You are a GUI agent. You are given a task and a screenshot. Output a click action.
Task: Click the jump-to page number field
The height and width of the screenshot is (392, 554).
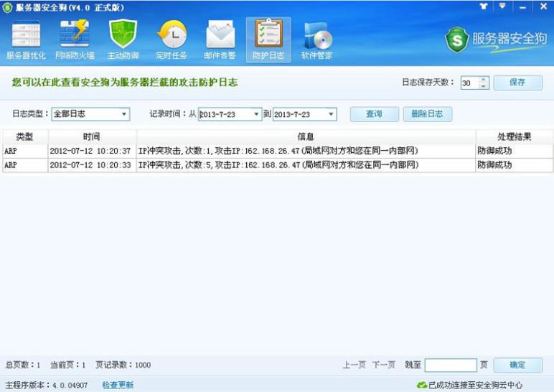[451, 365]
